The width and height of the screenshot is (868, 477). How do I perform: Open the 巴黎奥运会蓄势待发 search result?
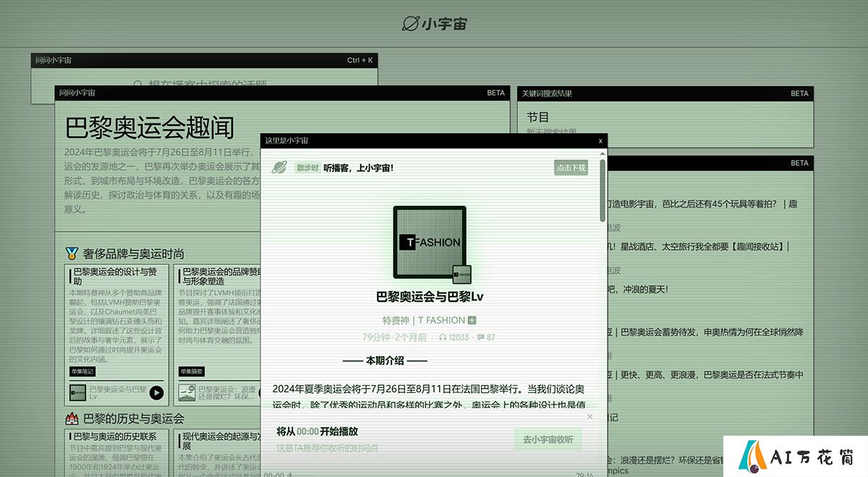click(705, 332)
